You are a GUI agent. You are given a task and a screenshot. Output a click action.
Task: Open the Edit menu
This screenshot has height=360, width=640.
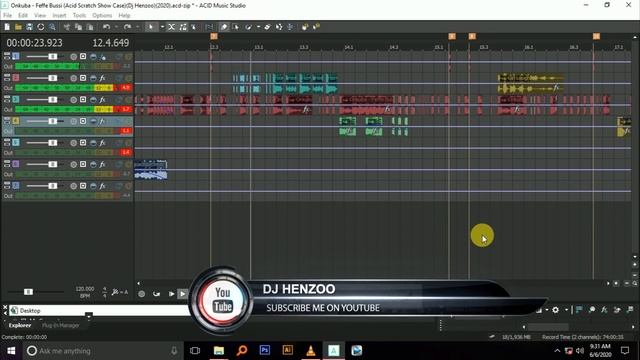click(x=23, y=16)
